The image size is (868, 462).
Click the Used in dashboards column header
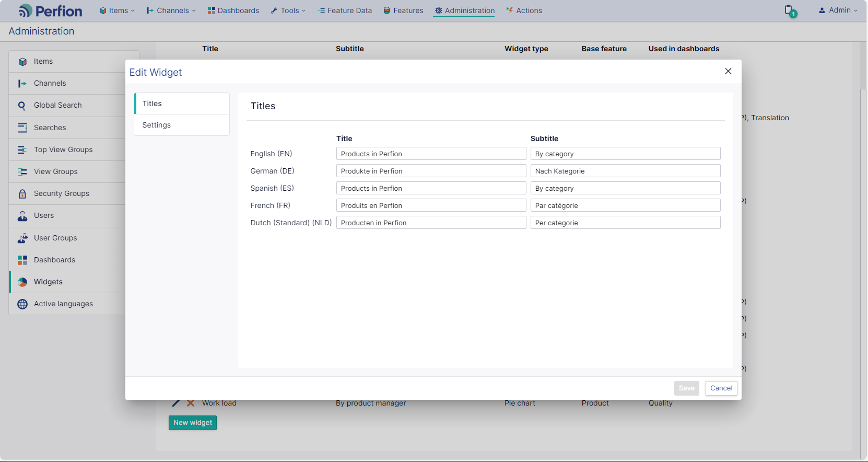pos(684,49)
